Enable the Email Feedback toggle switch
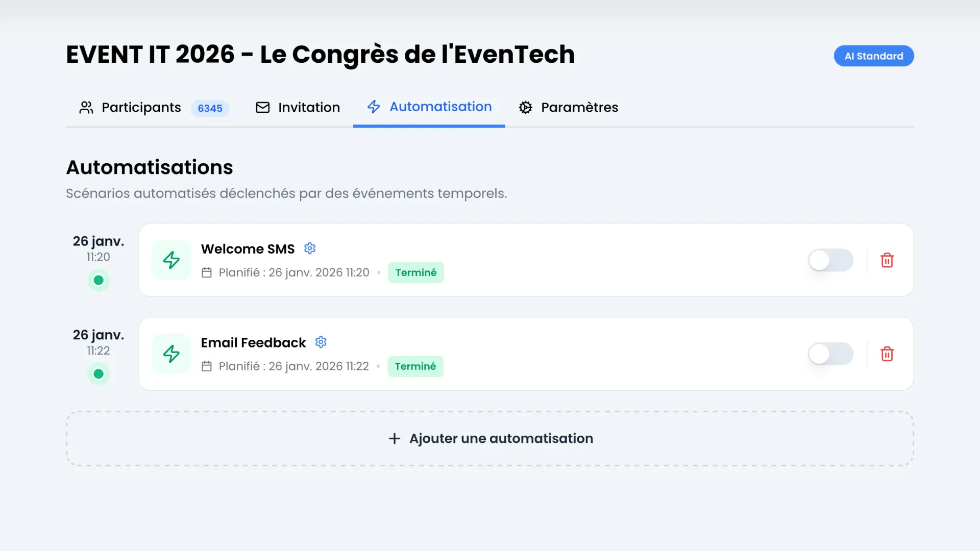Screen dimensions: 980x551 click(830, 354)
